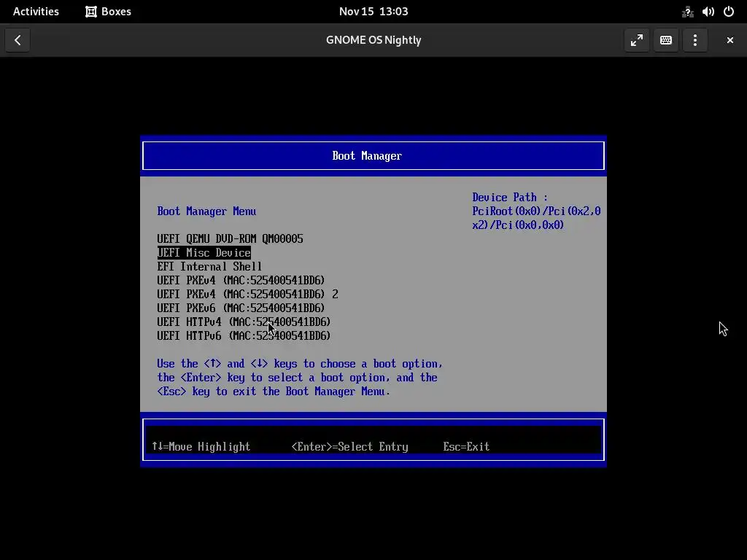Select UEFI HTTPv6 network boot entry
This screenshot has height=560, width=747.
pos(244,335)
